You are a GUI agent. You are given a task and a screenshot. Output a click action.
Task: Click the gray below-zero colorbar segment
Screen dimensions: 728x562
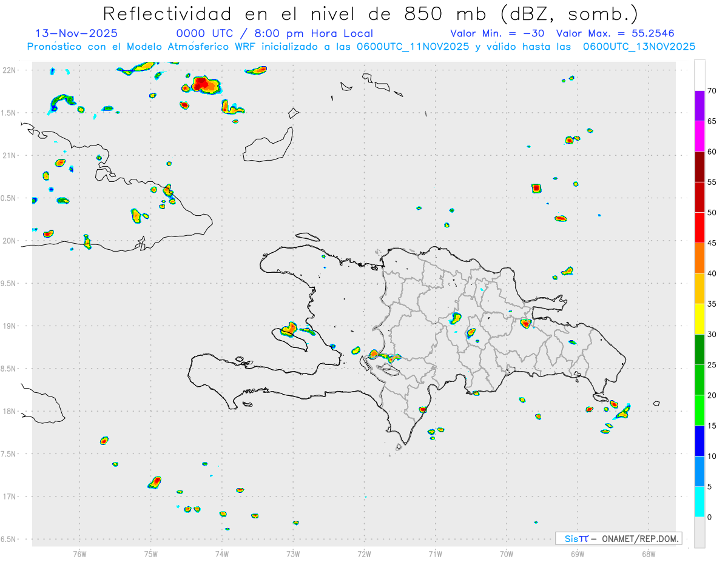[x=699, y=532]
